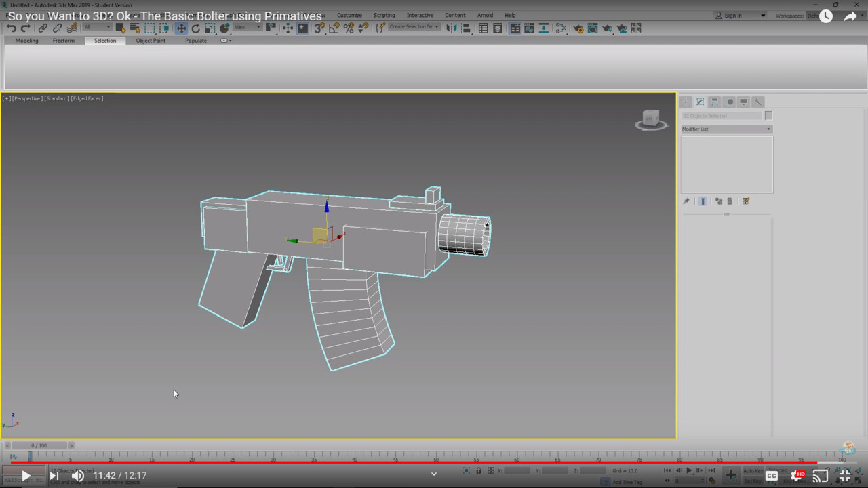The height and width of the screenshot is (488, 868).
Task: Open the Customize menu
Action: point(349,15)
